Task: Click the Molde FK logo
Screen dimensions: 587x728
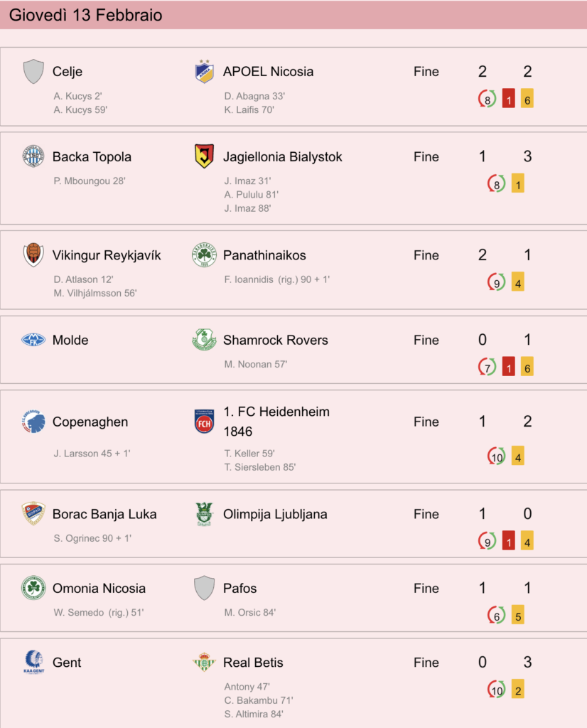Action: (x=33, y=340)
